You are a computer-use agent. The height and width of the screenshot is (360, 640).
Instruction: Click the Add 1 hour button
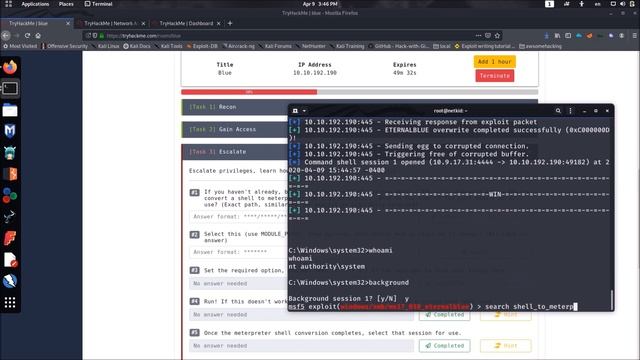click(494, 62)
